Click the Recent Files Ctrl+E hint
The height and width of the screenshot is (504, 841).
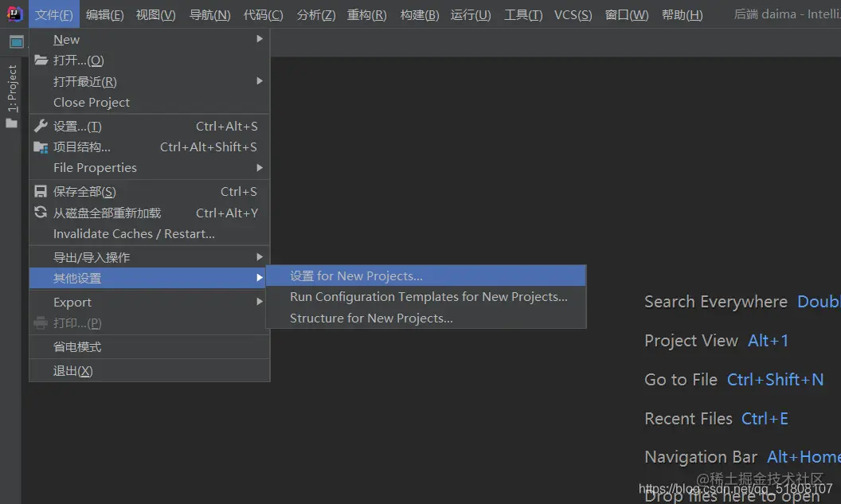pyautogui.click(x=716, y=418)
